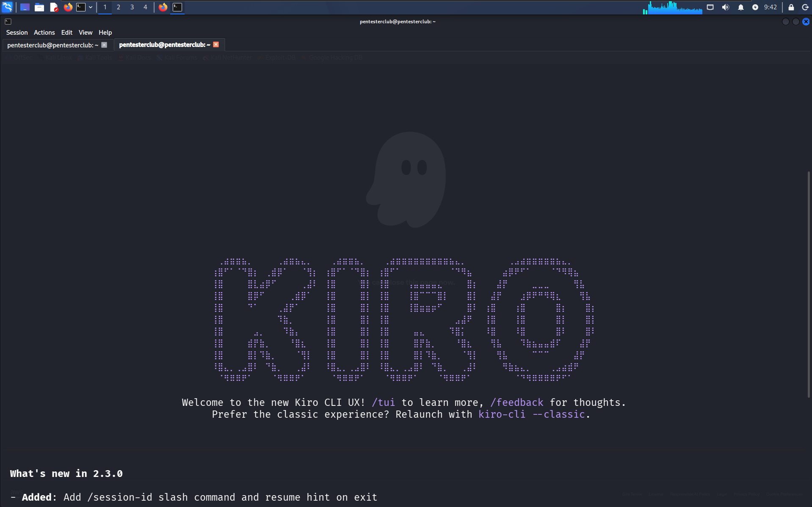The height and width of the screenshot is (507, 812).
Task: Click the "What's new in 2.3.0" heading
Action: [x=66, y=474]
